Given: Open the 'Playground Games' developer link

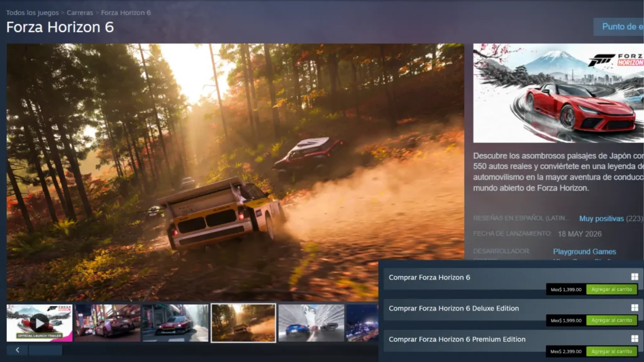Looking at the screenshot, I should 584,251.
